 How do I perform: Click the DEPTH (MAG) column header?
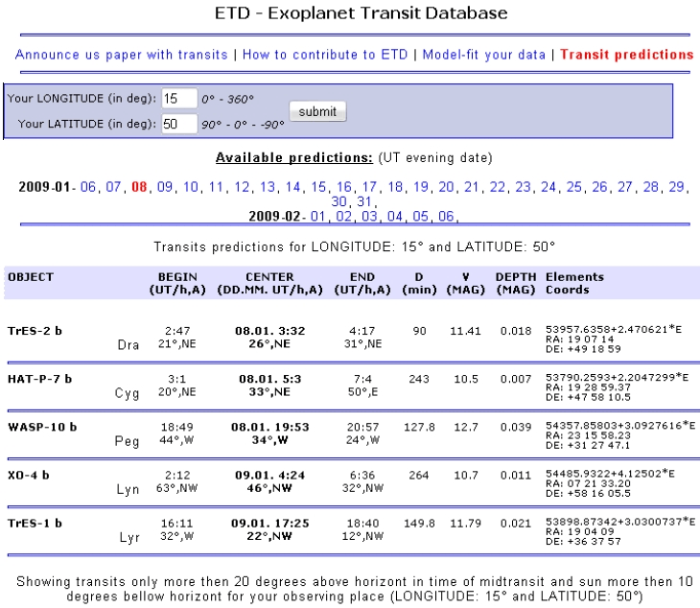point(516,283)
